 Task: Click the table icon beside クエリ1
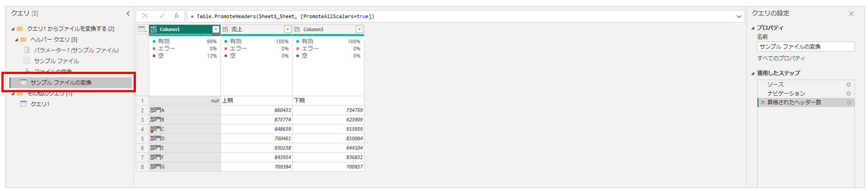click(23, 104)
